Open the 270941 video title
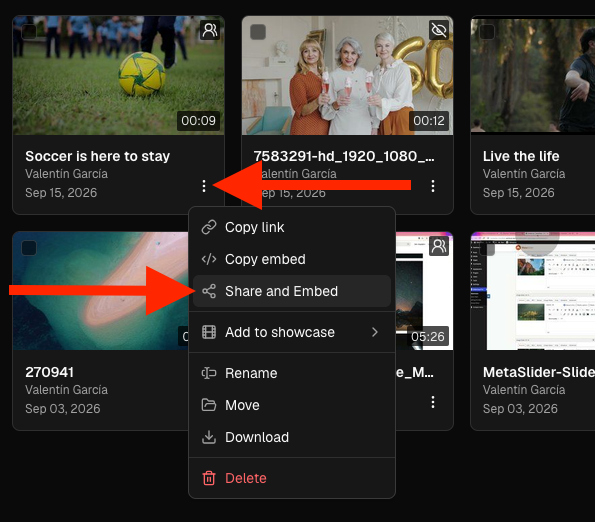Viewport: 595px width, 522px height. [x=49, y=372]
